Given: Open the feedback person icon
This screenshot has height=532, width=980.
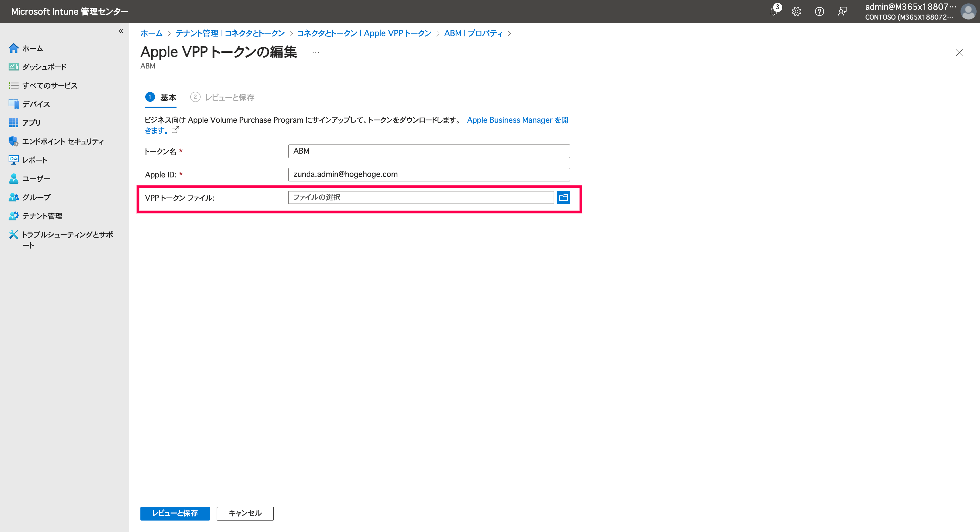Looking at the screenshot, I should pyautogui.click(x=842, y=11).
